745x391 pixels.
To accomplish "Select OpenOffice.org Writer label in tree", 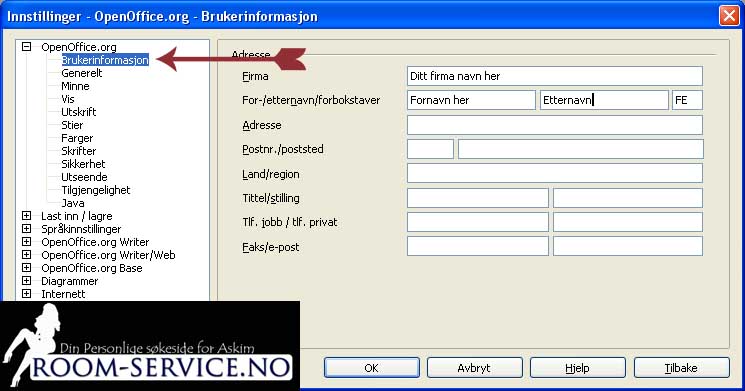I will tap(95, 242).
